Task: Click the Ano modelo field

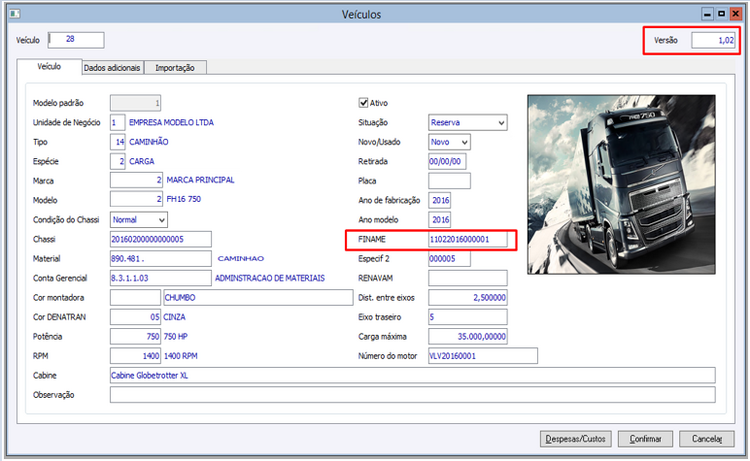Action: 440,220
